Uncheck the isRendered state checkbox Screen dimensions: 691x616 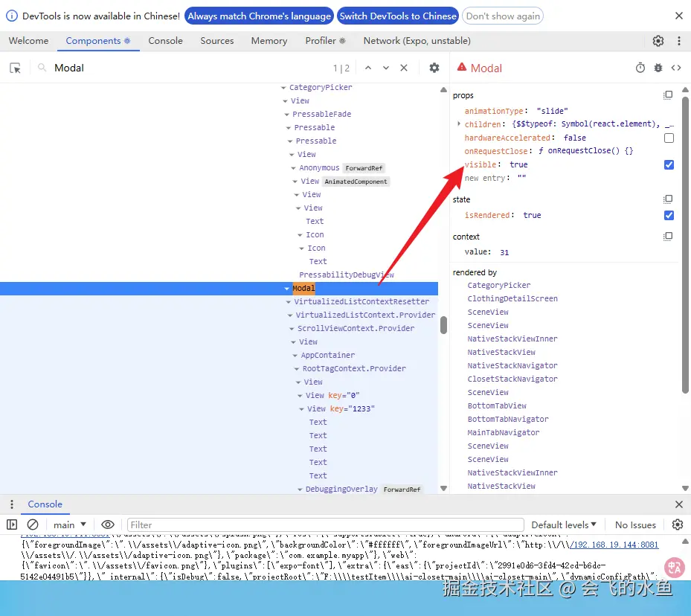click(669, 215)
